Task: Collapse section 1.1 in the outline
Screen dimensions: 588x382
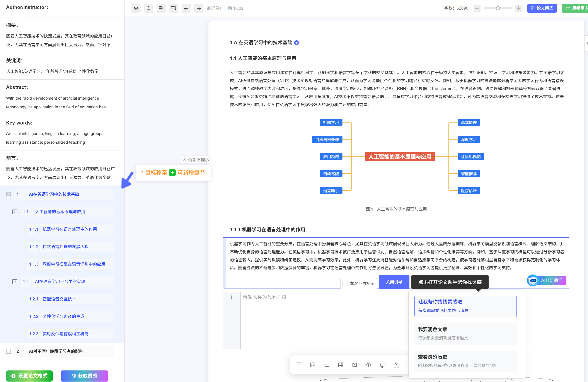Action: point(15,212)
